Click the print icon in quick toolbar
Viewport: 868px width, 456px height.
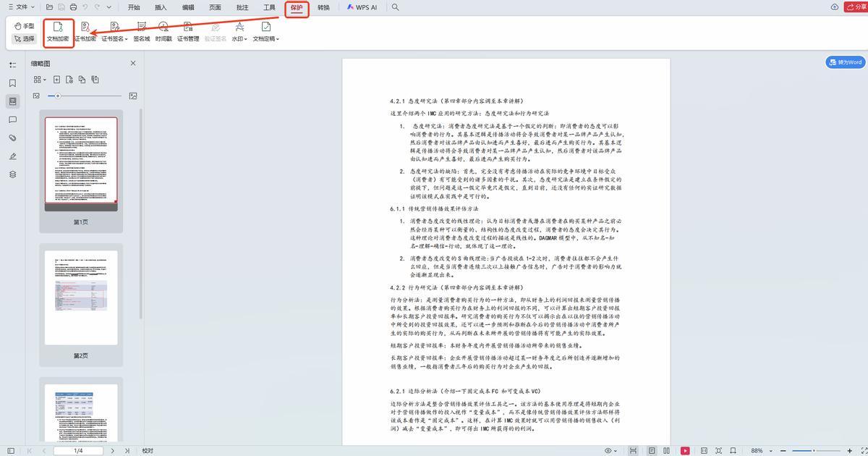pyautogui.click(x=73, y=7)
